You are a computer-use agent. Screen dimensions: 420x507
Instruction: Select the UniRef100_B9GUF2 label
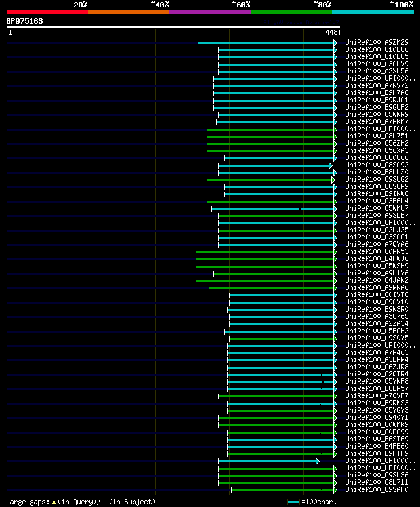tap(377, 107)
